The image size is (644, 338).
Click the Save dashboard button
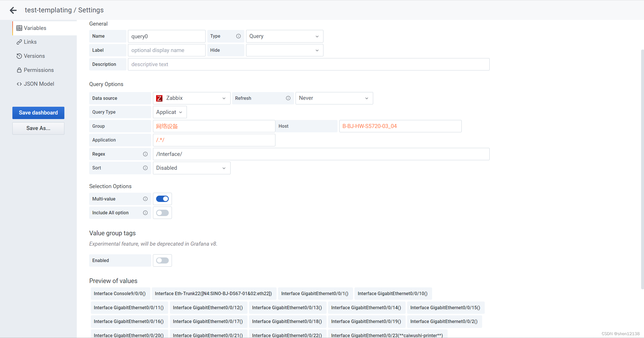[x=38, y=113]
